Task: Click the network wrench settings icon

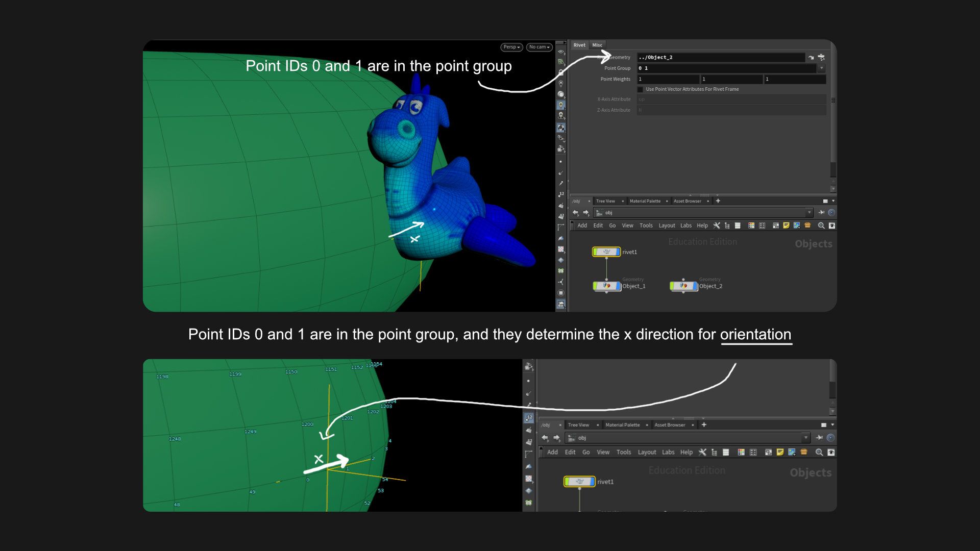Action: click(717, 226)
